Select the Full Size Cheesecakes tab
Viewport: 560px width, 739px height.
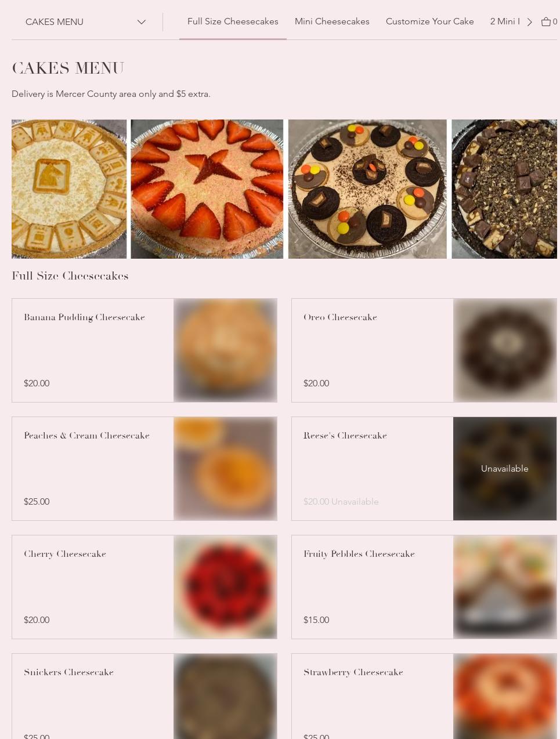pos(233,21)
